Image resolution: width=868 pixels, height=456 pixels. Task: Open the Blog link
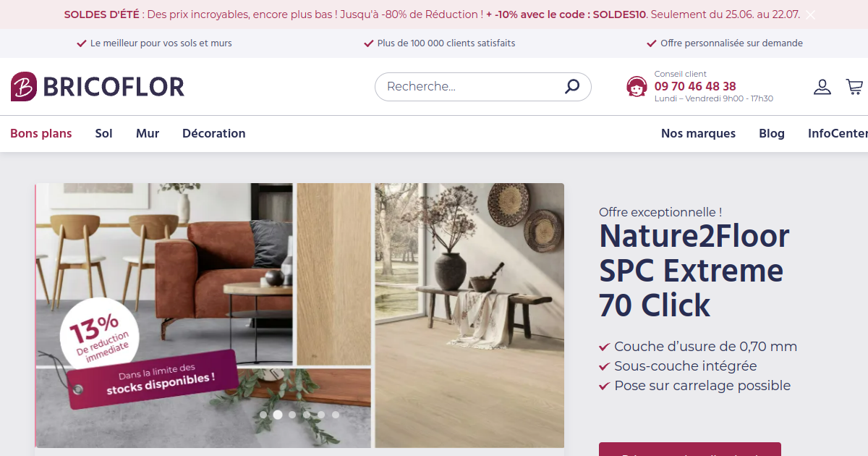772,133
